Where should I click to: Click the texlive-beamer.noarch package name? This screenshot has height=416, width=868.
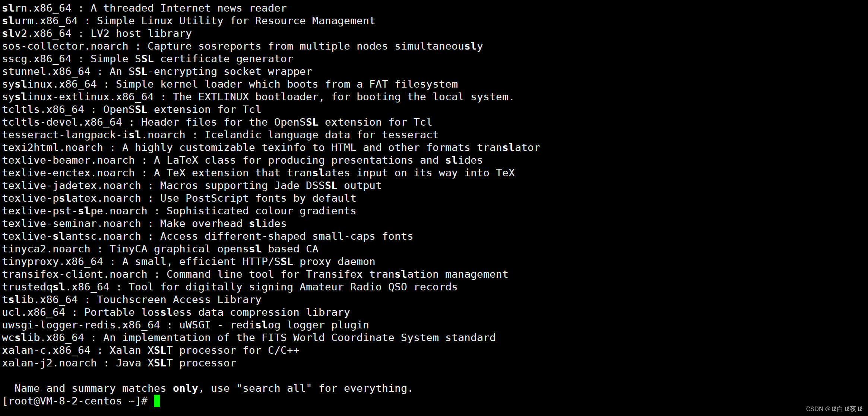tap(68, 160)
